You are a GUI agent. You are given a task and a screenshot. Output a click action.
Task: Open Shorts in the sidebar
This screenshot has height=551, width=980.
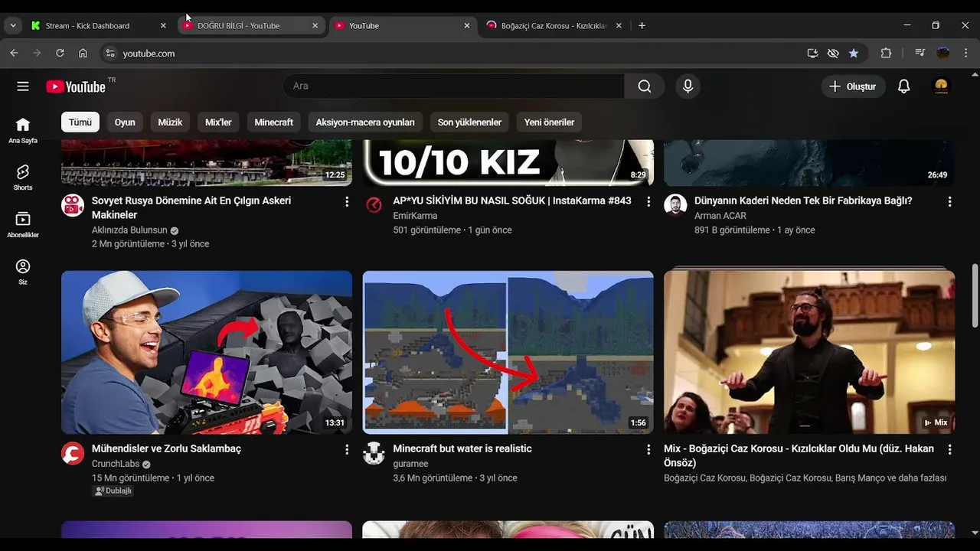23,178
